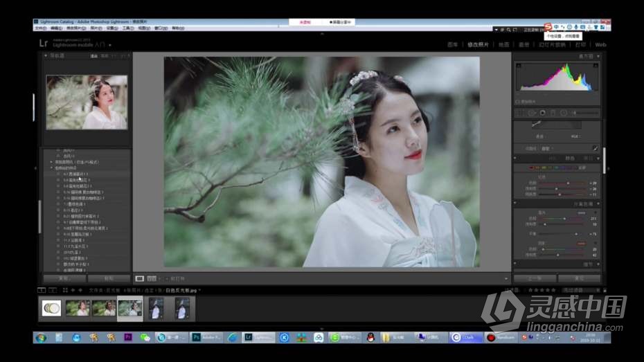Go forward using filmstrip right arrow
This screenshot has height=362, width=644.
80,290
